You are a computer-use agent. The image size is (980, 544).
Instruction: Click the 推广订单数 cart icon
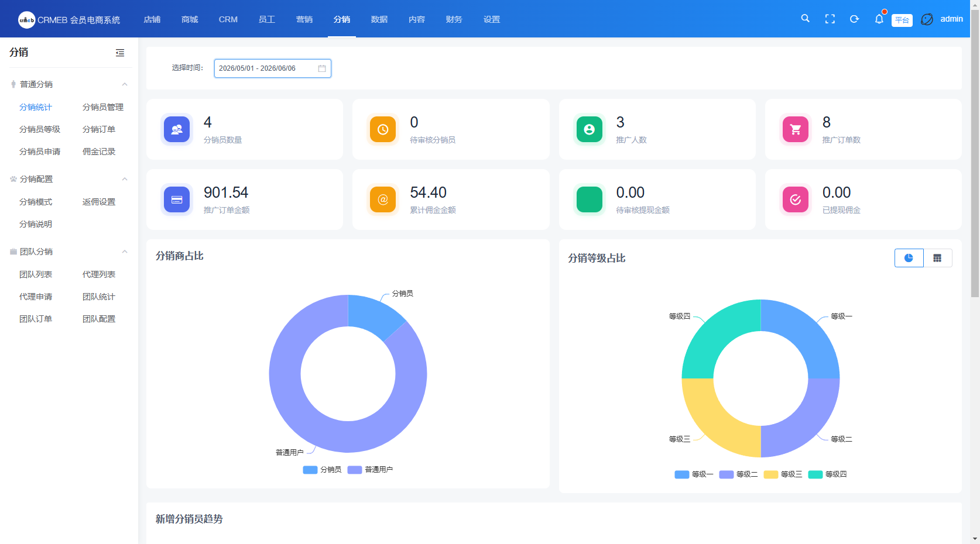(x=796, y=129)
